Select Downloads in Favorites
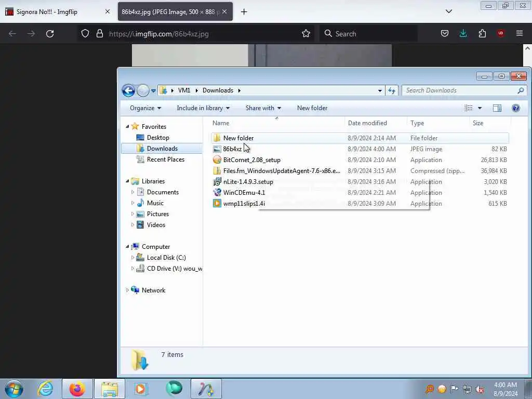The height and width of the screenshot is (399, 532). (162, 148)
